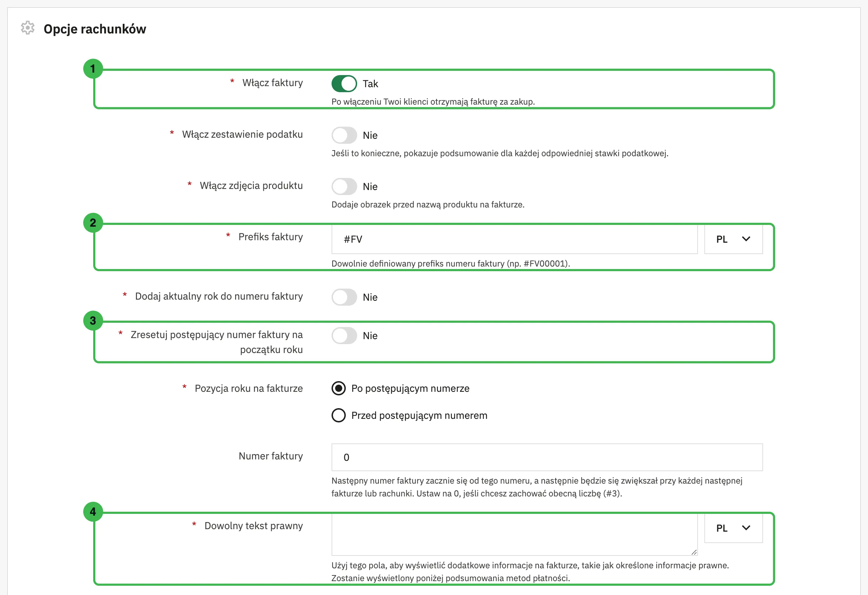Click the Dowolny tekst prawny text area
This screenshot has width=868, height=595.
click(x=514, y=535)
